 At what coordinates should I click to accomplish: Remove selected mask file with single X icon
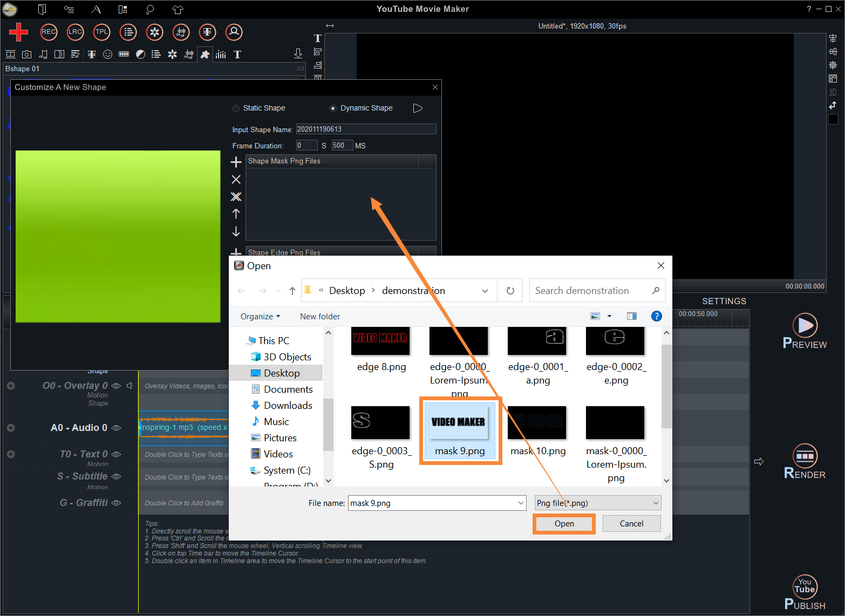[x=236, y=179]
